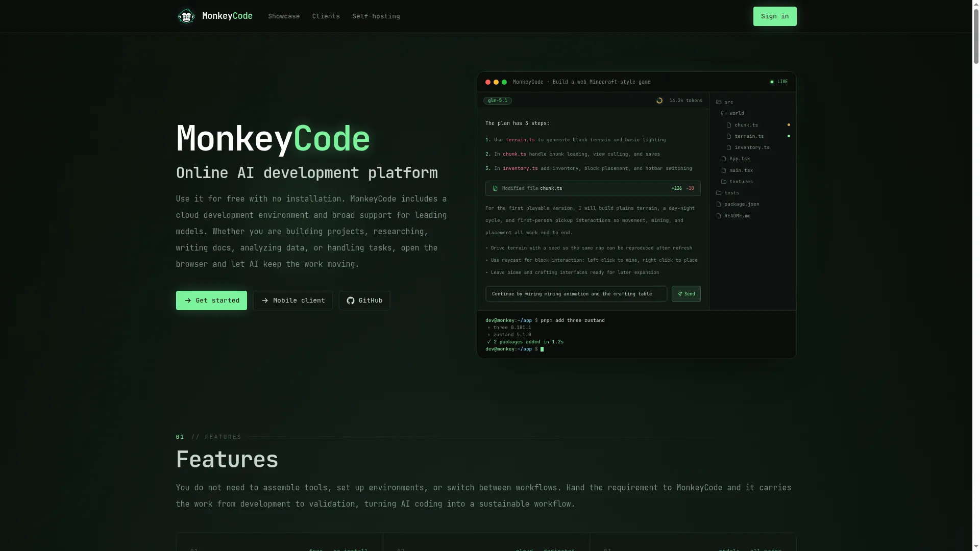Click the LIVE status indicator
Screen dimensions: 980x551
click(x=779, y=82)
